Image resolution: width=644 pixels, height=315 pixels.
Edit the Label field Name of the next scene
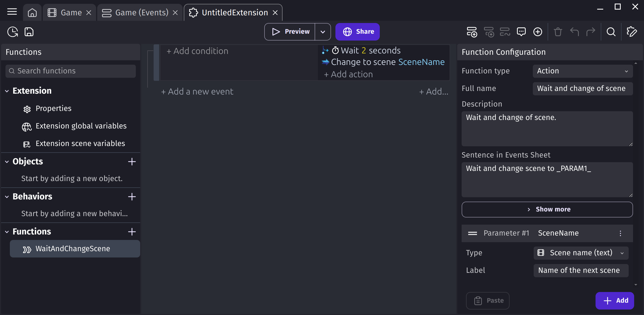[x=581, y=270]
